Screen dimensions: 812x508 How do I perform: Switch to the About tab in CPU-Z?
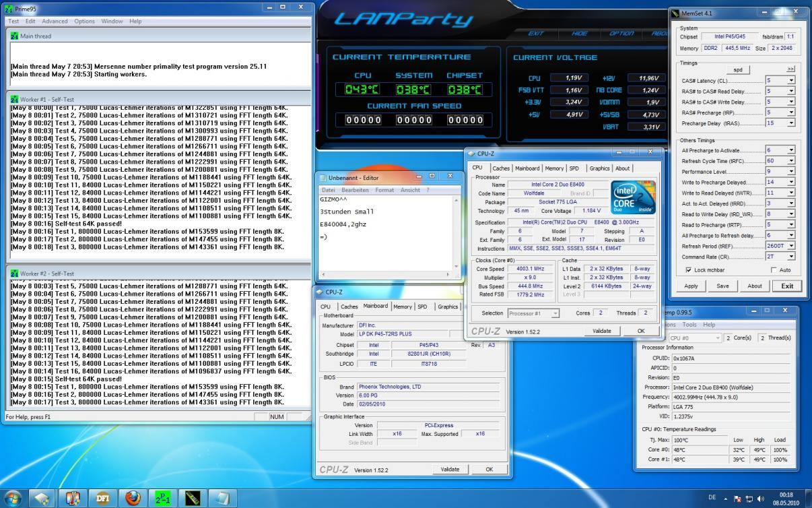click(x=622, y=168)
